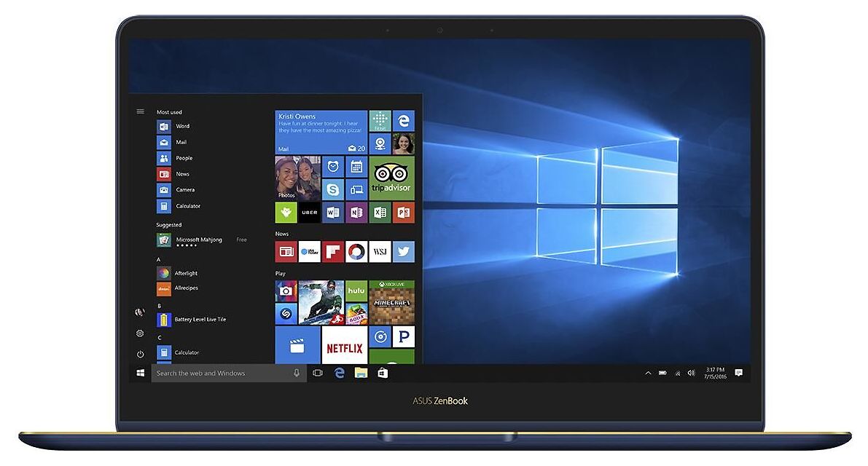Open the TripAdvisor tile
The image size is (868, 466).
pos(392,178)
